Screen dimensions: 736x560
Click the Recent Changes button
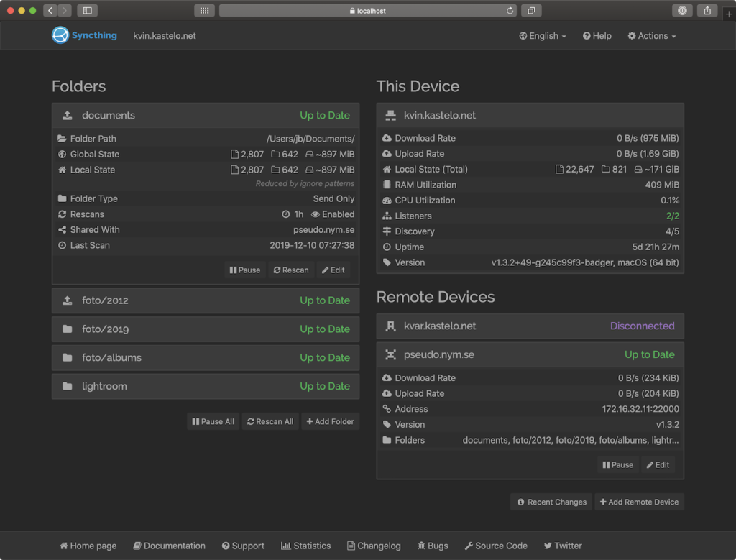click(551, 502)
